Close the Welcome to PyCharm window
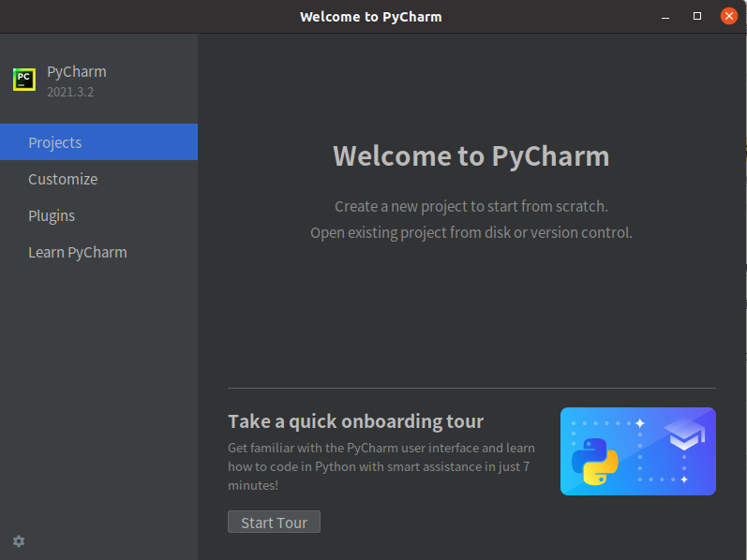The width and height of the screenshot is (747, 560). 729,16
